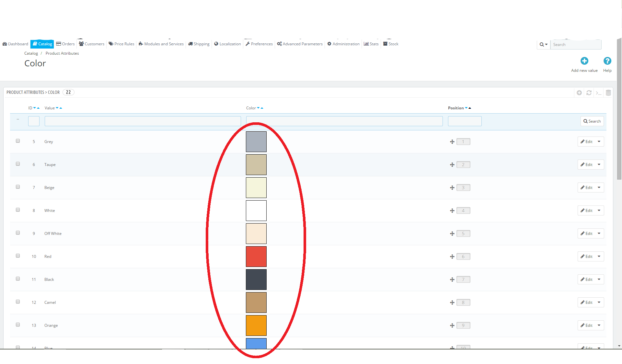The height and width of the screenshot is (364, 622).
Task: Click the Search filter button
Action: point(592,121)
